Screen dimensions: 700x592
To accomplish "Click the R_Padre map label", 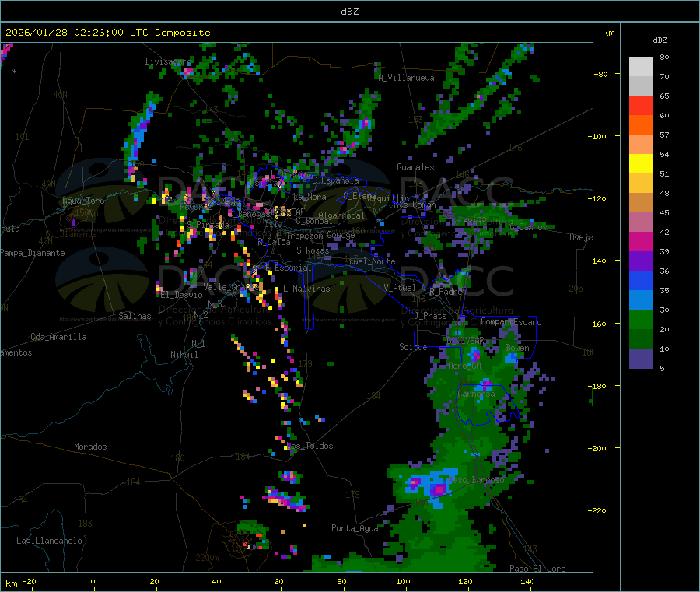I will pos(446,292).
